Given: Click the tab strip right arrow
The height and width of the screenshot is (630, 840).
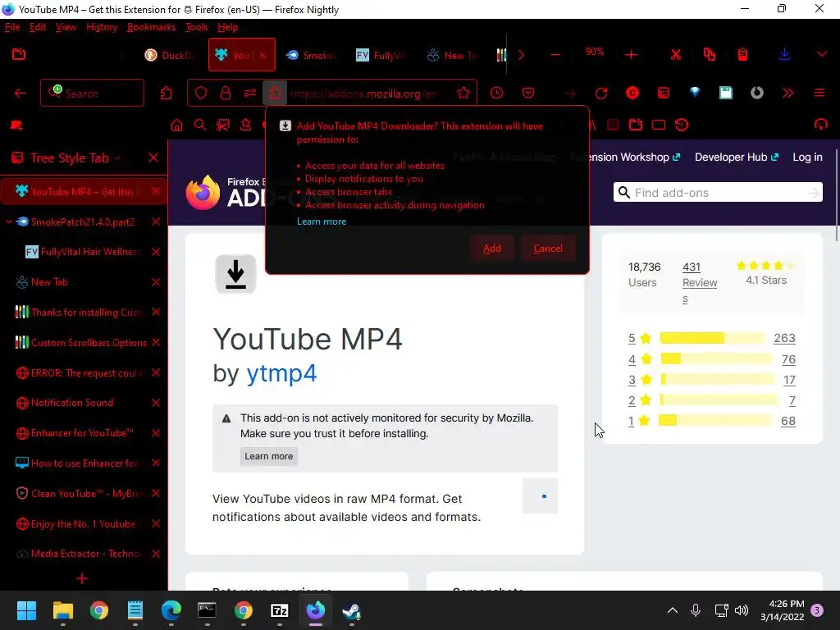Looking at the screenshot, I should coord(521,55).
